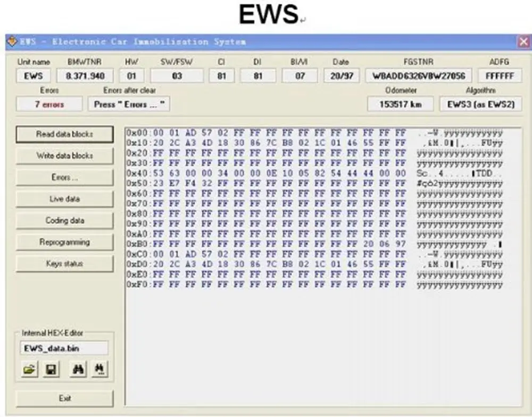Open the Errors dialog
532x417 pixels.
pyautogui.click(x=64, y=177)
